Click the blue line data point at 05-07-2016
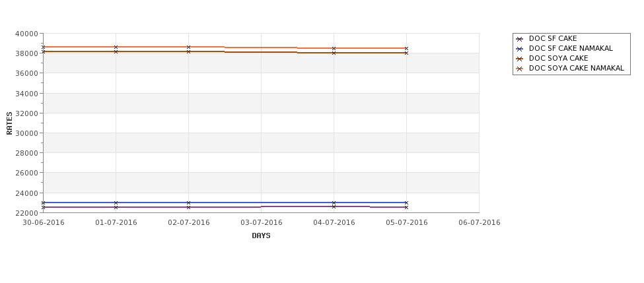This screenshot has width=644, height=283. point(407,203)
